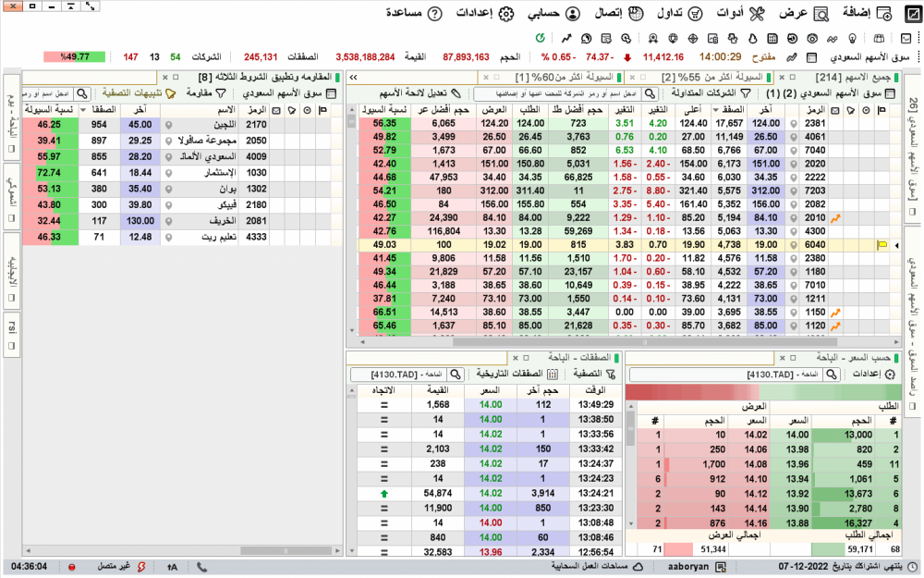Viewport: 924px width, 578px height.
Task: Toggle the تنبيهات التصفية filter alerts
Action: [x=139, y=94]
